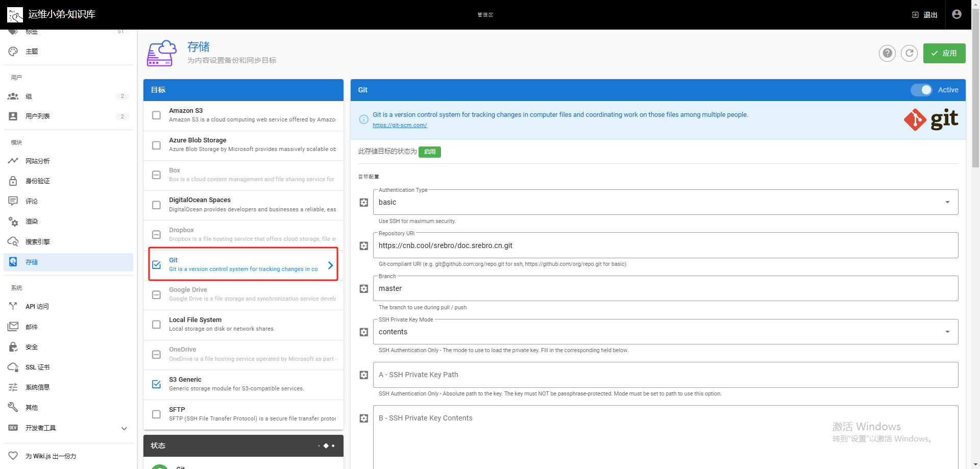Open the SSL 证书 icon

point(13,367)
